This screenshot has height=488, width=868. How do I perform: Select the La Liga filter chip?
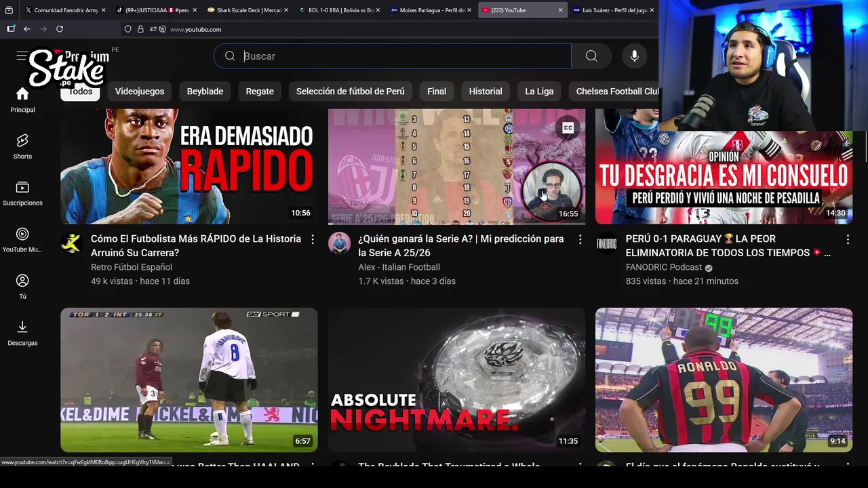click(x=539, y=91)
